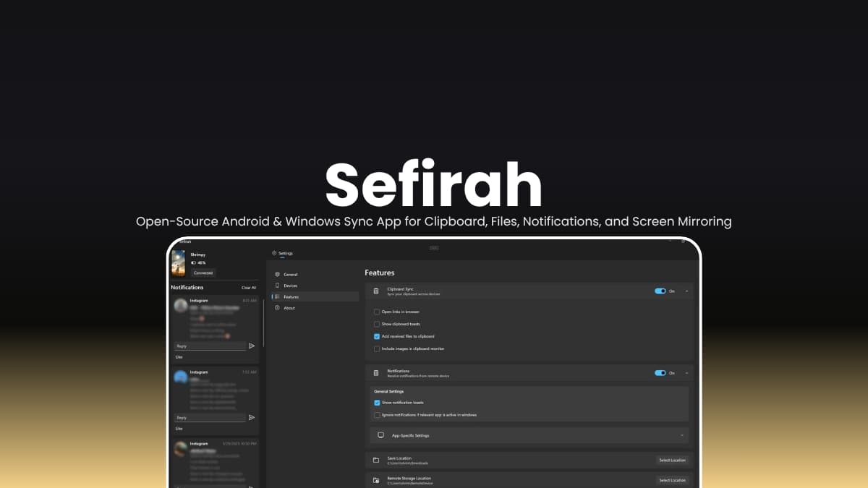Click the Settings gear icon at top
Image resolution: width=868 pixels, height=488 pixels.
(x=274, y=253)
